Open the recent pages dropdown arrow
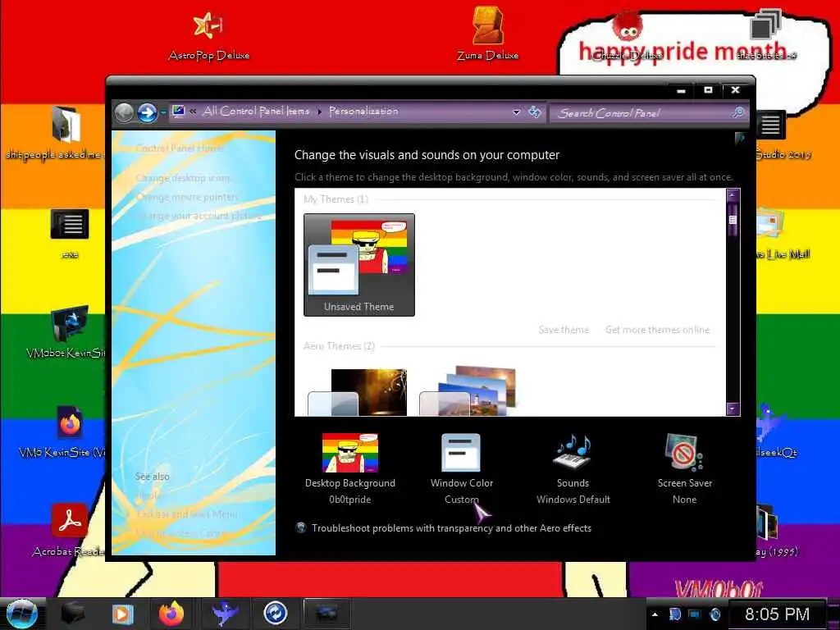This screenshot has height=630, width=840. pyautogui.click(x=163, y=113)
